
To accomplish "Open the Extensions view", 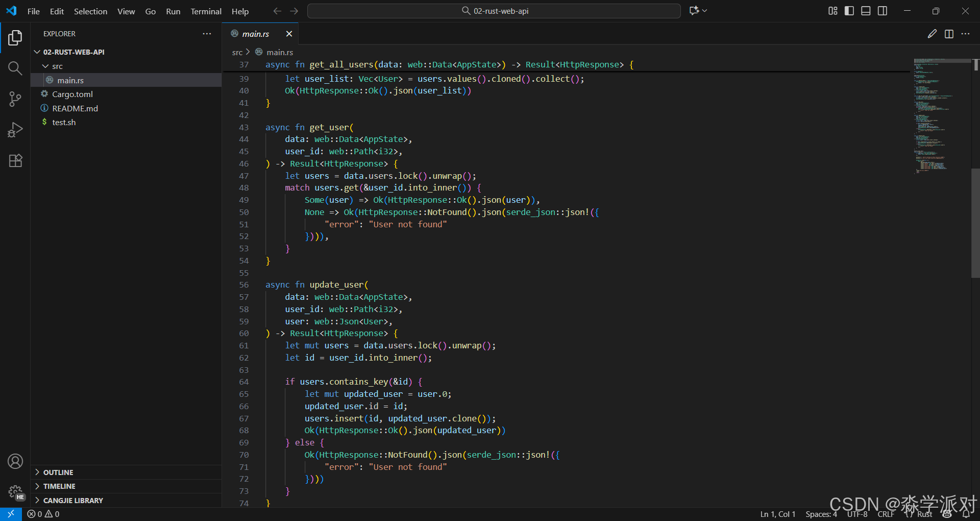I will tap(15, 160).
